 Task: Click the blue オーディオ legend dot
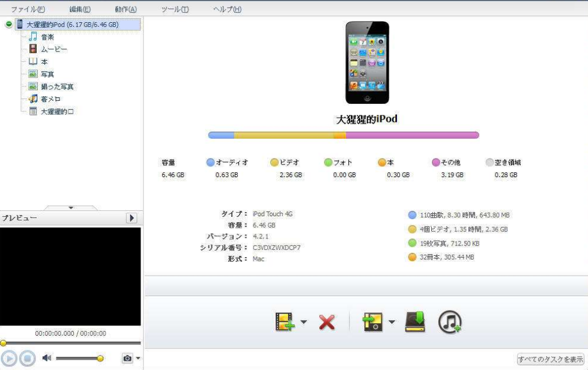click(210, 162)
